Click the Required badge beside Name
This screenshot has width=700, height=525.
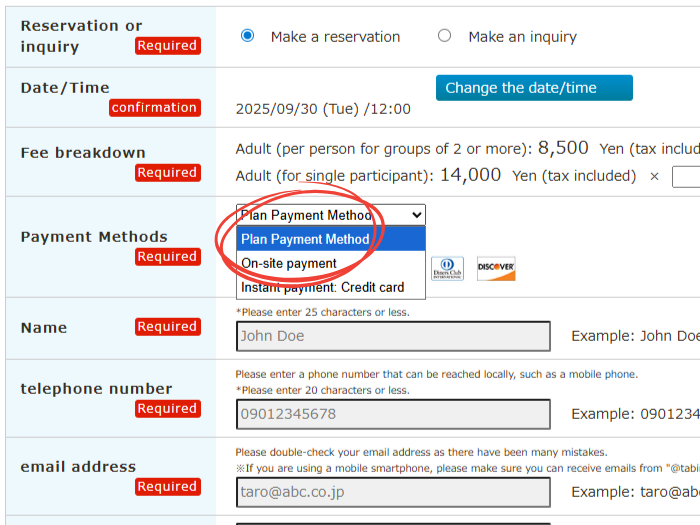(167, 327)
